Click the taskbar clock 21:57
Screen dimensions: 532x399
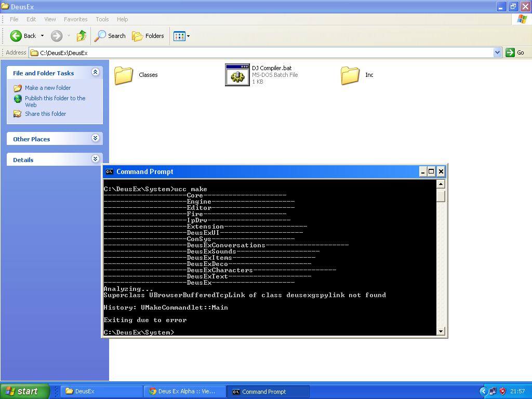pyautogui.click(x=518, y=391)
